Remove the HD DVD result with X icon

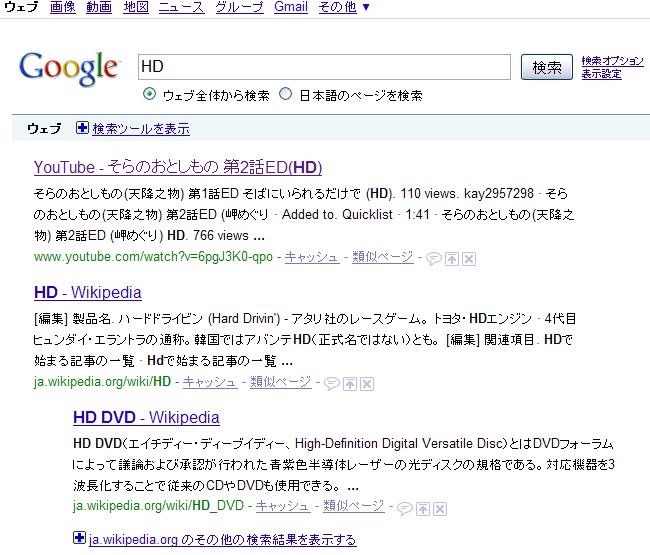click(x=440, y=509)
